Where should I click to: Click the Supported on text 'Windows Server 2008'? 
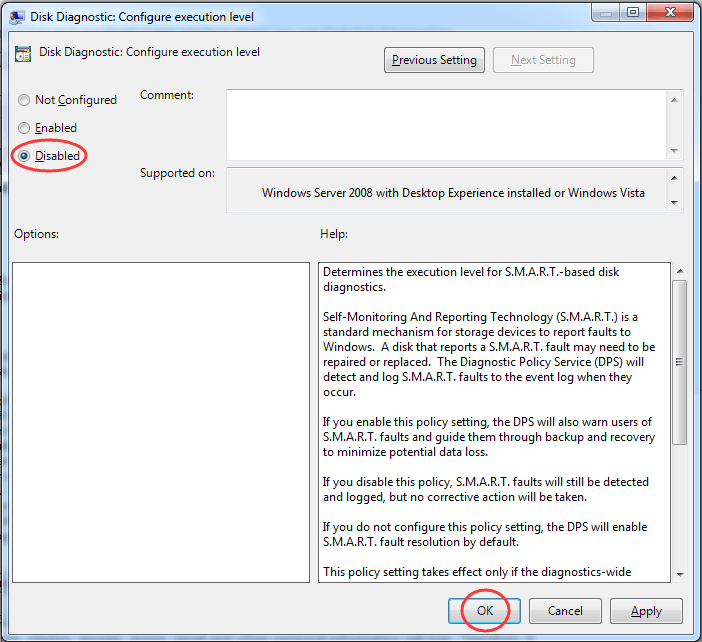(x=317, y=193)
